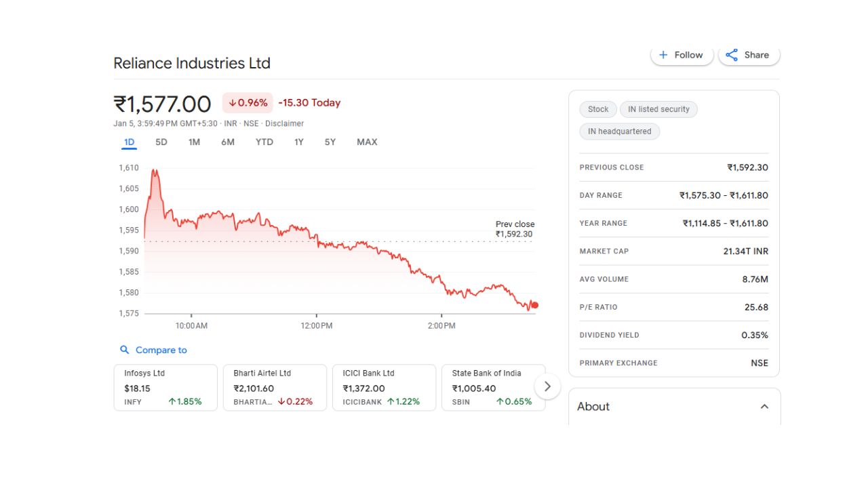
Task: Click the red current price marker dot
Action: (535, 305)
